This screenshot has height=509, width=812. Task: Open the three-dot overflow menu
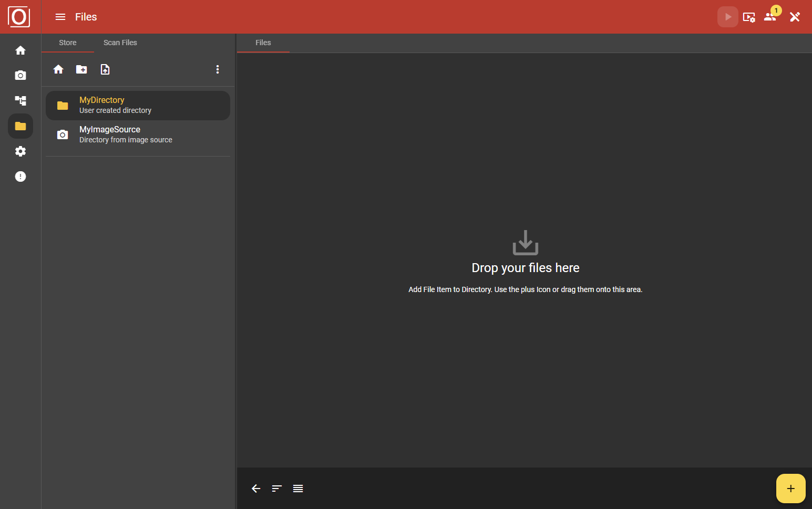pos(218,69)
